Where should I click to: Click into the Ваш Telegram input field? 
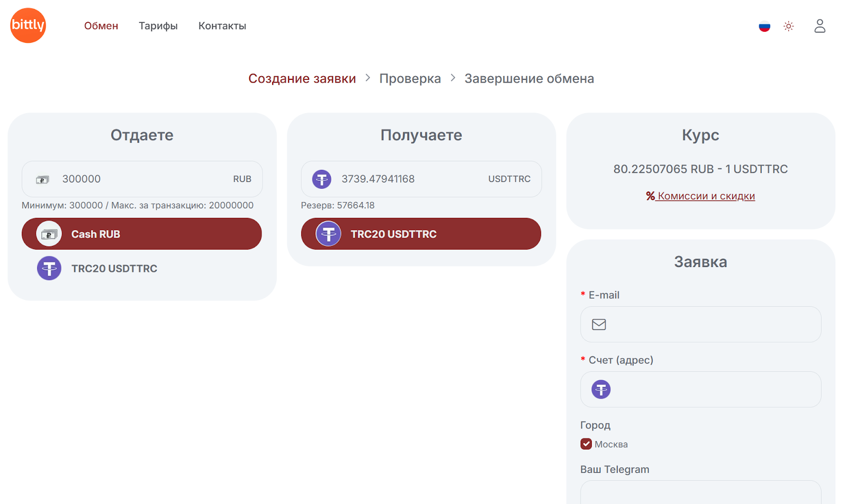coord(701,492)
